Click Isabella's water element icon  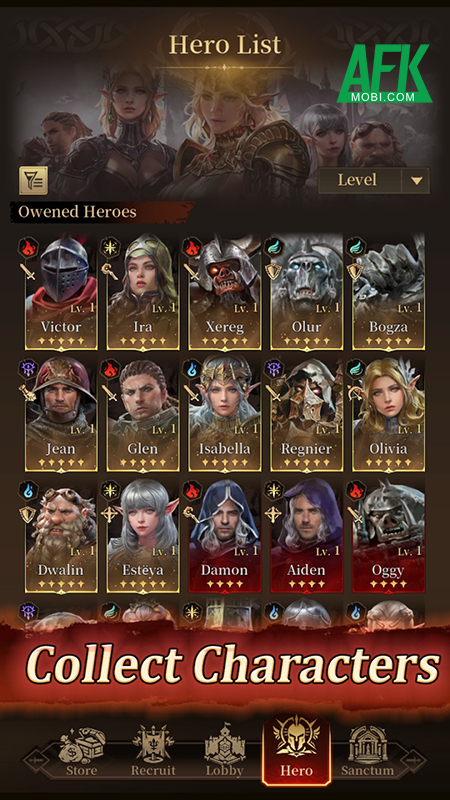pos(192,368)
